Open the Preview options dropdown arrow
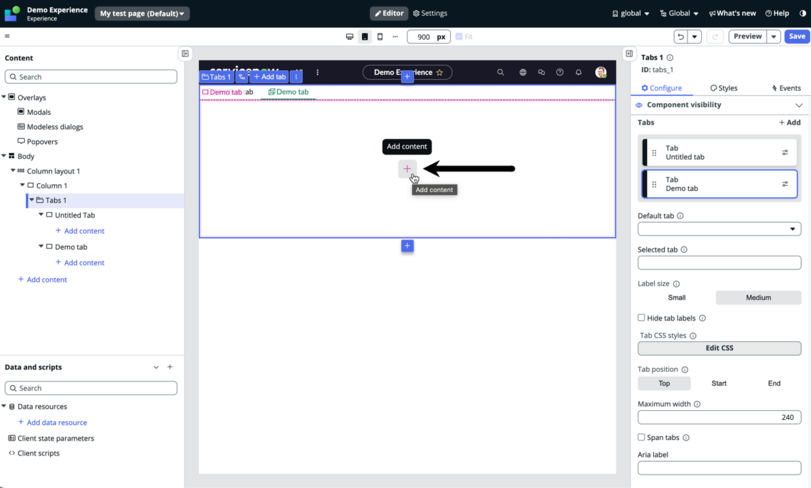 coord(774,37)
